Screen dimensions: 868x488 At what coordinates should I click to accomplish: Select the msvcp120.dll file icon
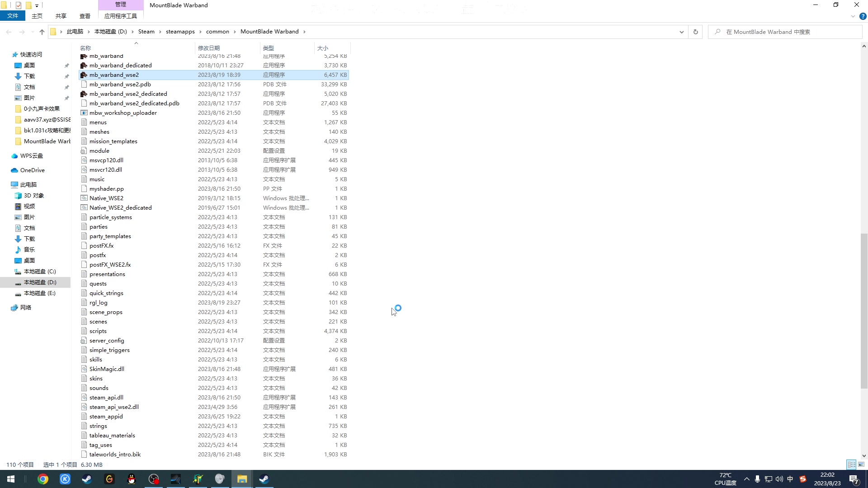[x=84, y=160]
